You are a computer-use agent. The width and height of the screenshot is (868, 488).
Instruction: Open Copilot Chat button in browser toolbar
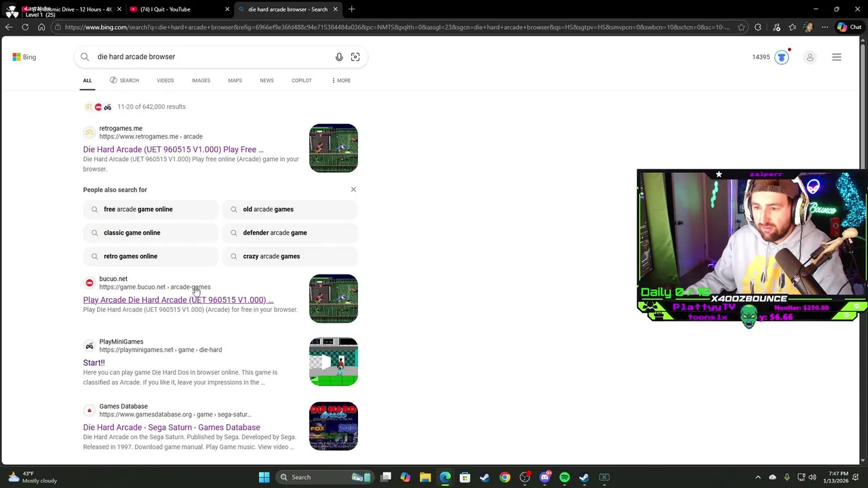(x=849, y=27)
